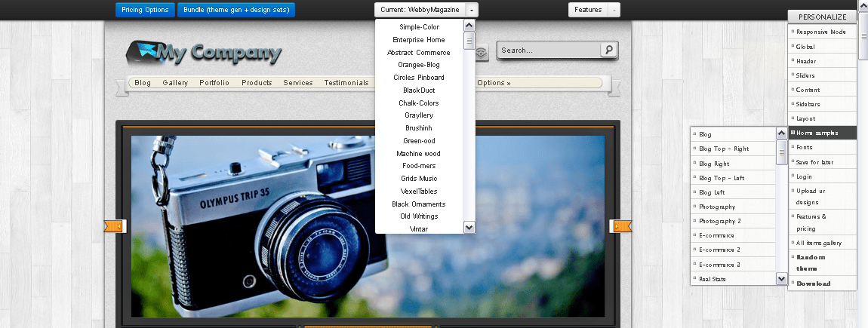Open Services in site navigation
Viewport: 868px width, 328px height.
point(298,82)
